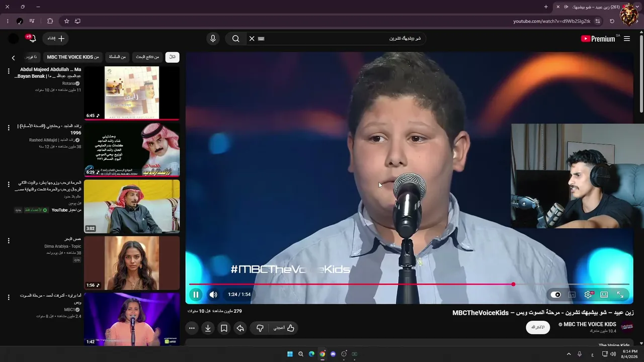
Task: Open options for the Dima Arabiya video
Action: (9, 241)
